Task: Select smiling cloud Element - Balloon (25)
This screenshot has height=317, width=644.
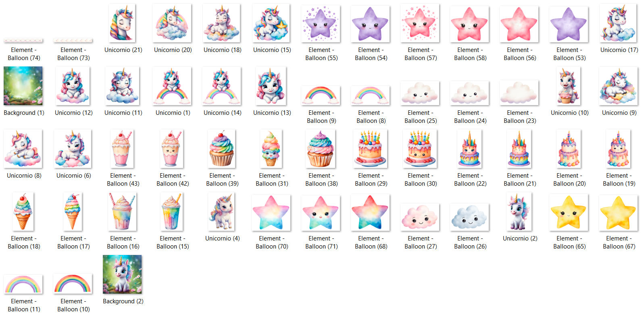Action: point(420,93)
